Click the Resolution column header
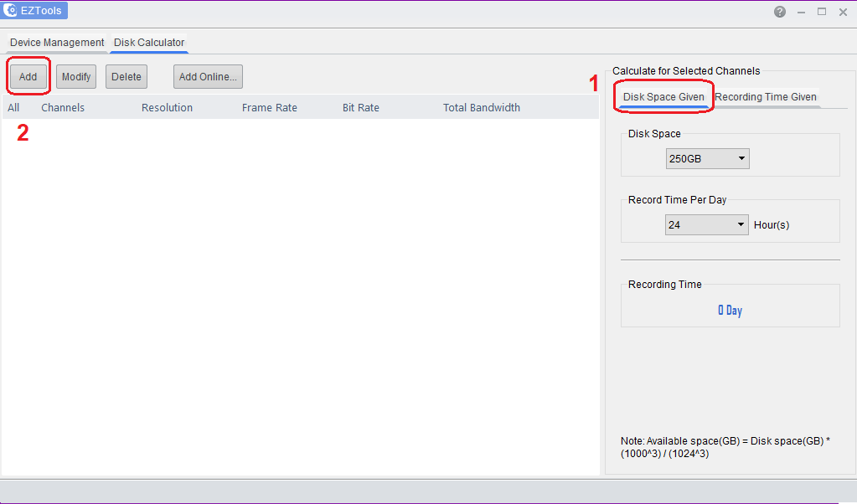This screenshot has height=504, width=857. (167, 107)
